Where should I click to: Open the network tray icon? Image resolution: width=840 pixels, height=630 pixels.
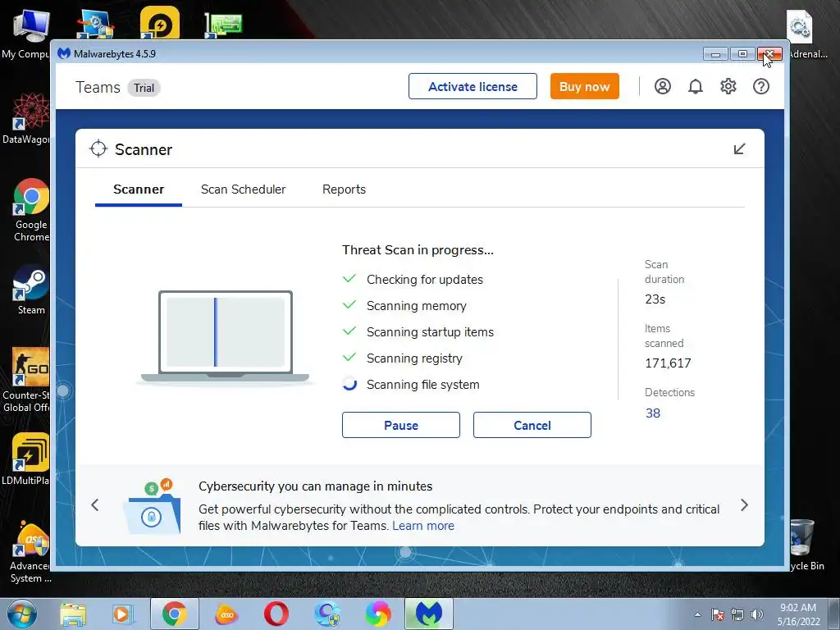pyautogui.click(x=737, y=614)
